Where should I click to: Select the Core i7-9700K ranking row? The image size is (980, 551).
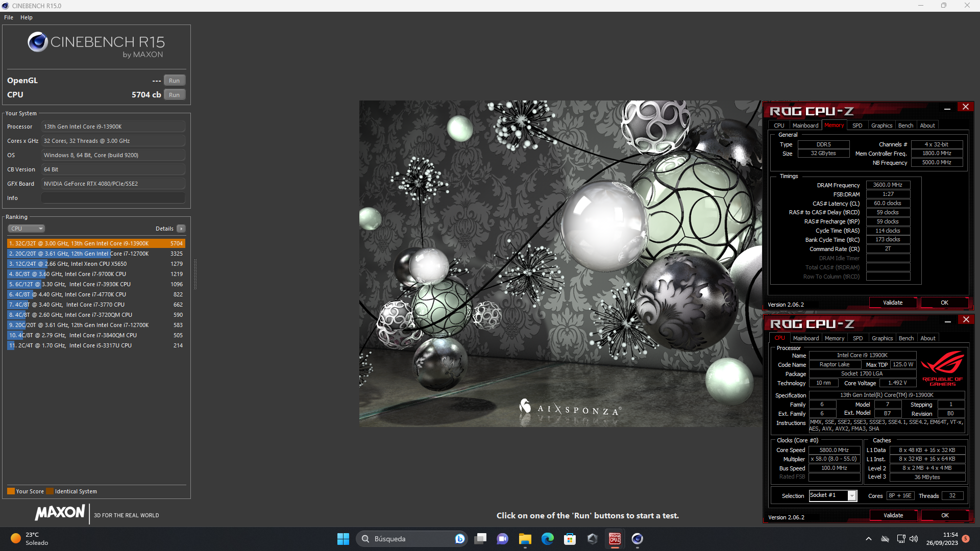pos(96,274)
